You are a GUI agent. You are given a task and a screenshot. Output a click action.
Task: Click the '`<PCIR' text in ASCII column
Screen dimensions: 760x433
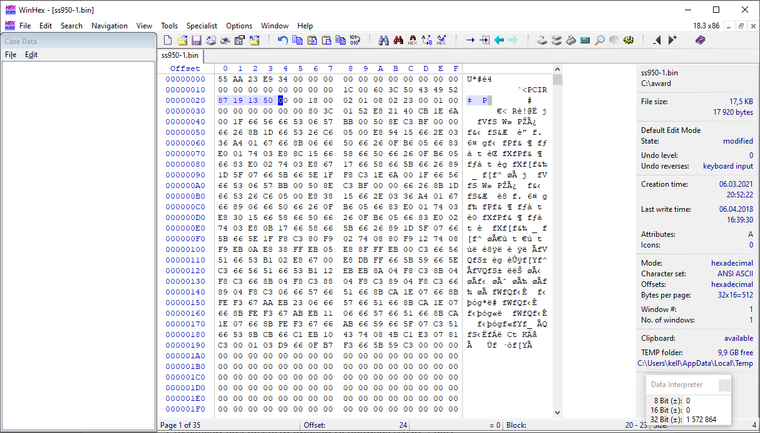tap(532, 90)
